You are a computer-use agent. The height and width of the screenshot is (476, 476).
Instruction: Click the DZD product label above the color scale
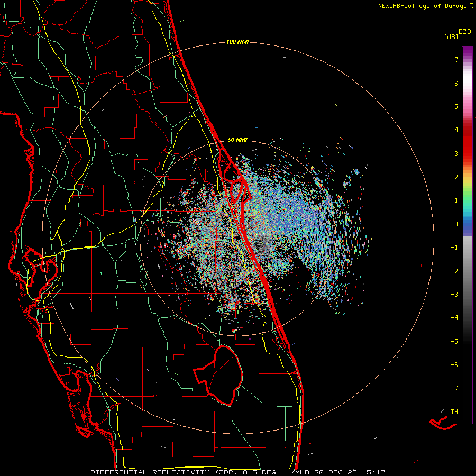point(465,32)
